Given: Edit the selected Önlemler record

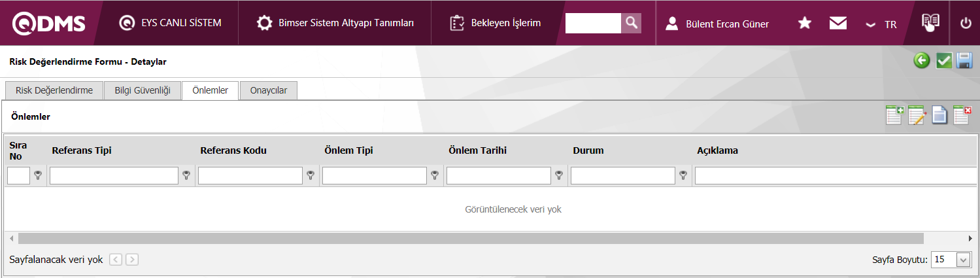Looking at the screenshot, I should coord(917,116).
